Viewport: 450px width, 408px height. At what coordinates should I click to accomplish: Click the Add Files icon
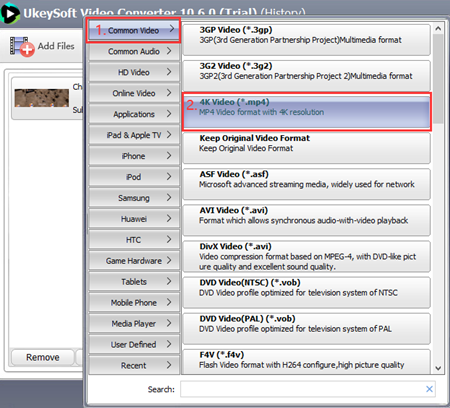click(x=22, y=47)
